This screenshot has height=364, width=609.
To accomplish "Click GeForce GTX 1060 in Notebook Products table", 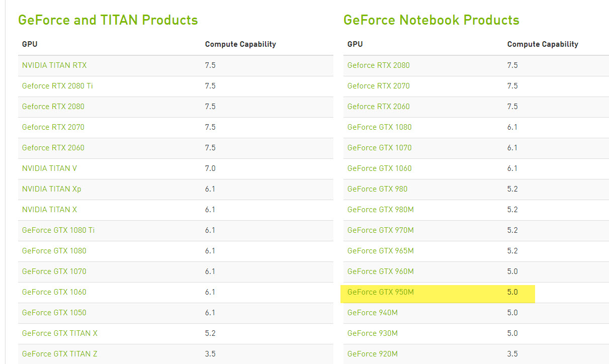I will 380,168.
